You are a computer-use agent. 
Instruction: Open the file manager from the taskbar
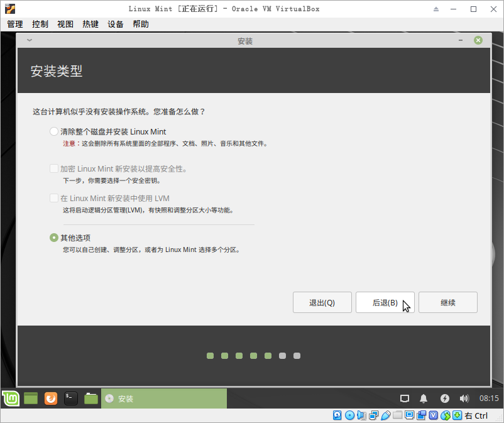90,398
